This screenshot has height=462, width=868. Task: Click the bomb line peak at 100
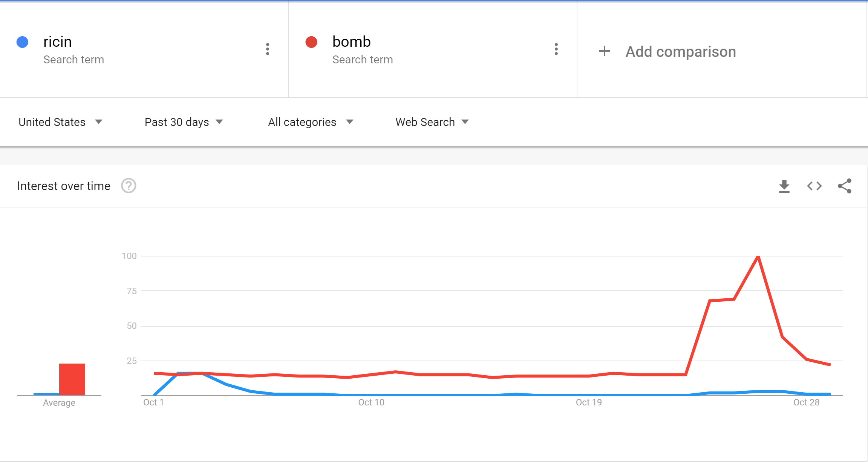(758, 257)
